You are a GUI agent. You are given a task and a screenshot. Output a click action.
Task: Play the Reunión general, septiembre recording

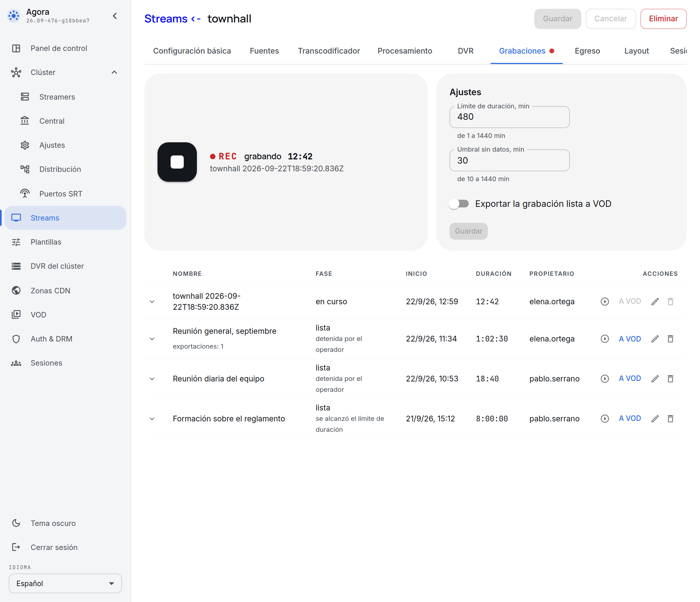pyautogui.click(x=605, y=339)
